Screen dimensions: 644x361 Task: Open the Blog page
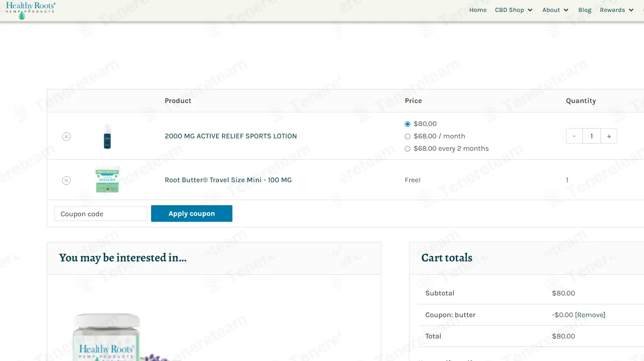pos(585,10)
